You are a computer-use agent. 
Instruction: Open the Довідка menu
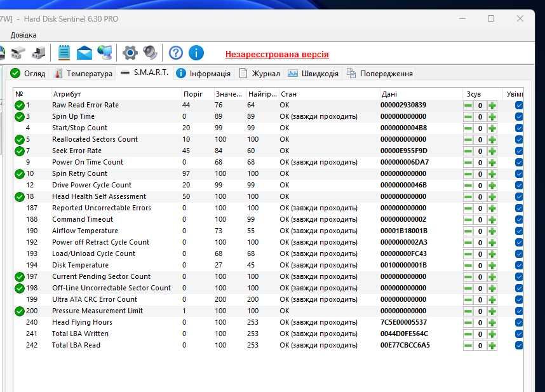click(x=24, y=35)
